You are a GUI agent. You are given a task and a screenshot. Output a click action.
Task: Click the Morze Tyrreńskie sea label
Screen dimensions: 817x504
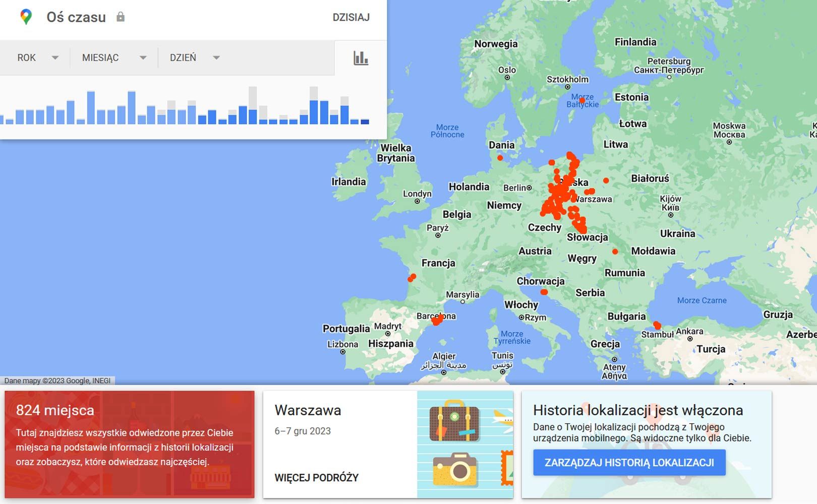click(x=512, y=337)
